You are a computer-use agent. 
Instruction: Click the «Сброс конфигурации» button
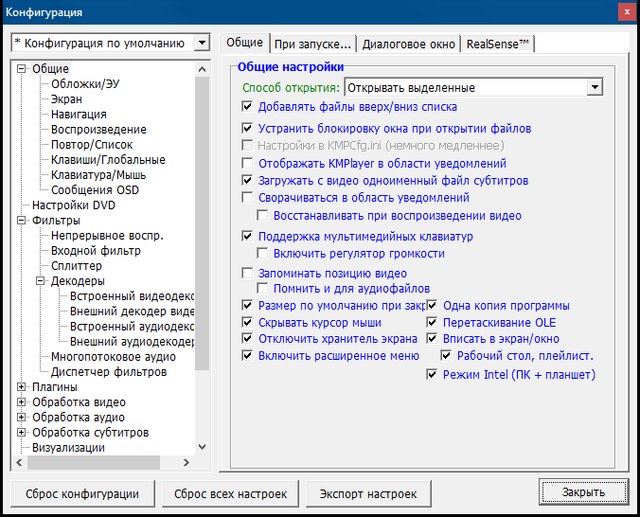tap(82, 493)
